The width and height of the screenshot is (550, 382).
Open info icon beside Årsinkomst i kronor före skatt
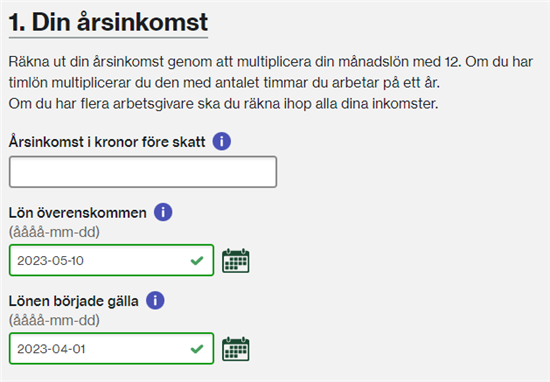coord(222,142)
